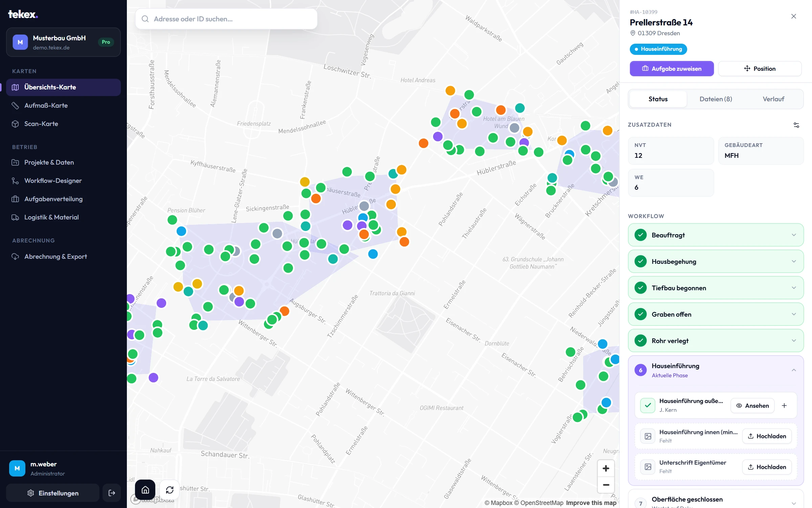Click the address or ID search field
812x508 pixels.
pyautogui.click(x=226, y=19)
